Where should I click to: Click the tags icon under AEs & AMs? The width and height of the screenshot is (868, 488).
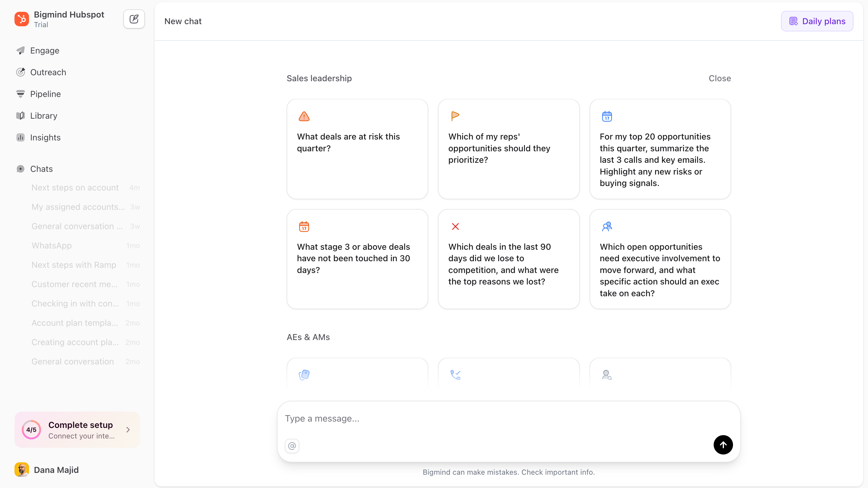point(304,375)
